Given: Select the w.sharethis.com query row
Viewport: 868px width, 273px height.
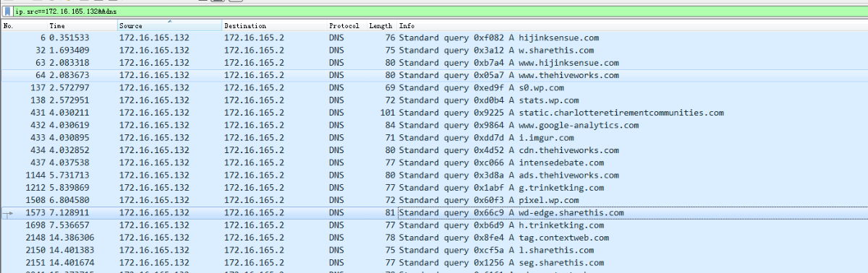Looking at the screenshot, I should [x=434, y=51].
